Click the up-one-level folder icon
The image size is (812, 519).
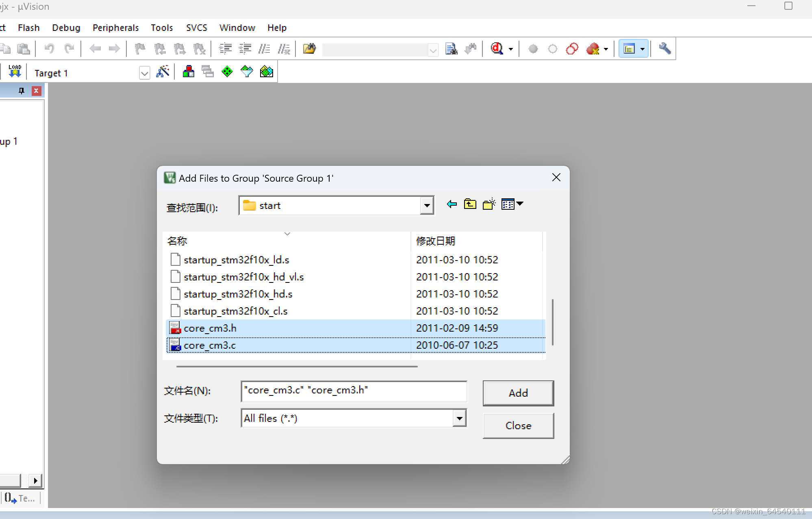(x=470, y=204)
